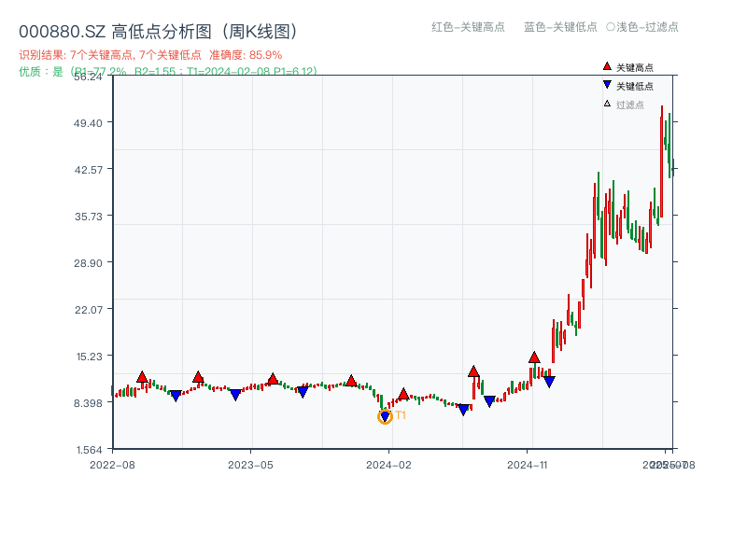Select the third red key-high triangle from the left
This screenshot has width=747, height=560.
273,379
